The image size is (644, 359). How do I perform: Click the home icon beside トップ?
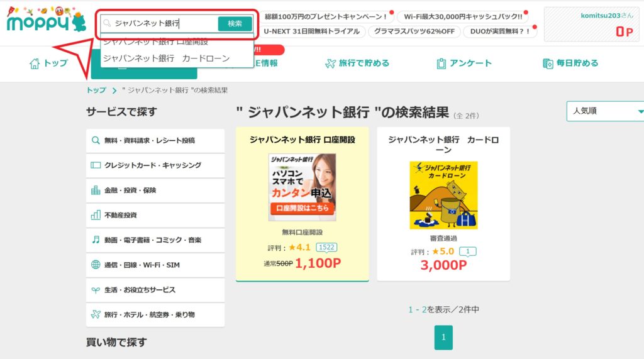(x=35, y=64)
